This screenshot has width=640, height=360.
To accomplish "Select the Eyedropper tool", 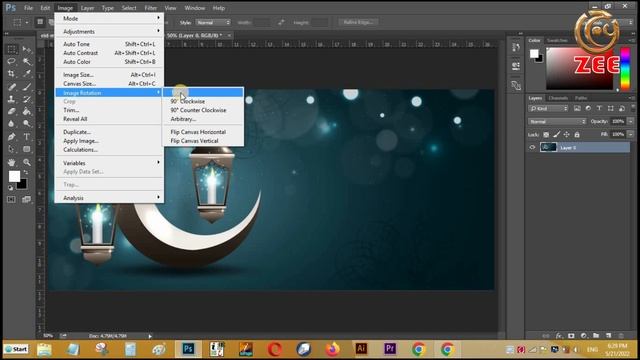I will point(27,74).
